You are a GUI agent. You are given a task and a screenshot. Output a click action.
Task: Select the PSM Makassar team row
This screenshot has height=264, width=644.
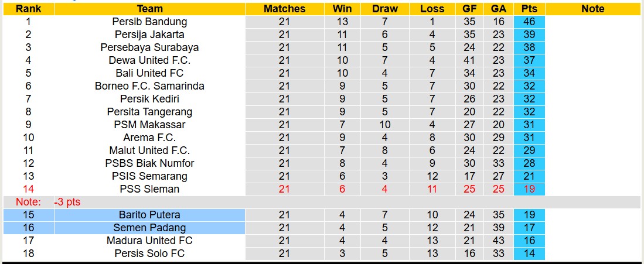149,125
